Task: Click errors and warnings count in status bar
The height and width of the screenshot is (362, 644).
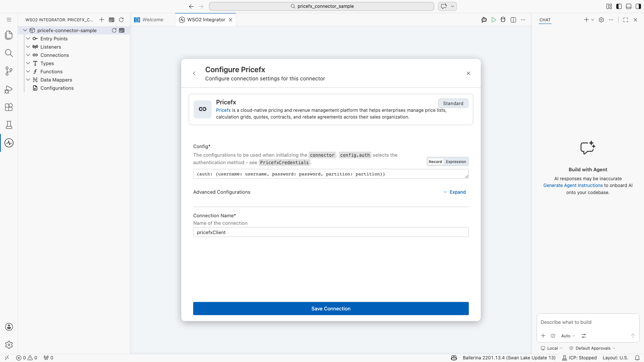Action: click(x=27, y=358)
